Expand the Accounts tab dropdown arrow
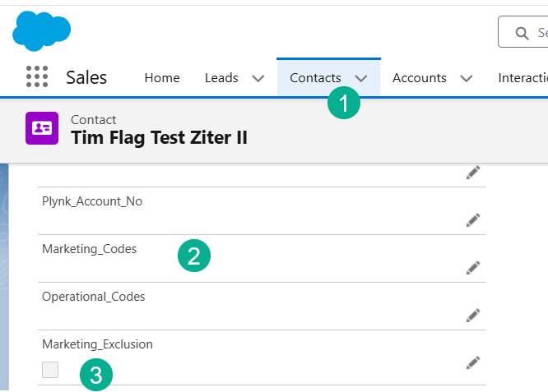 click(467, 78)
